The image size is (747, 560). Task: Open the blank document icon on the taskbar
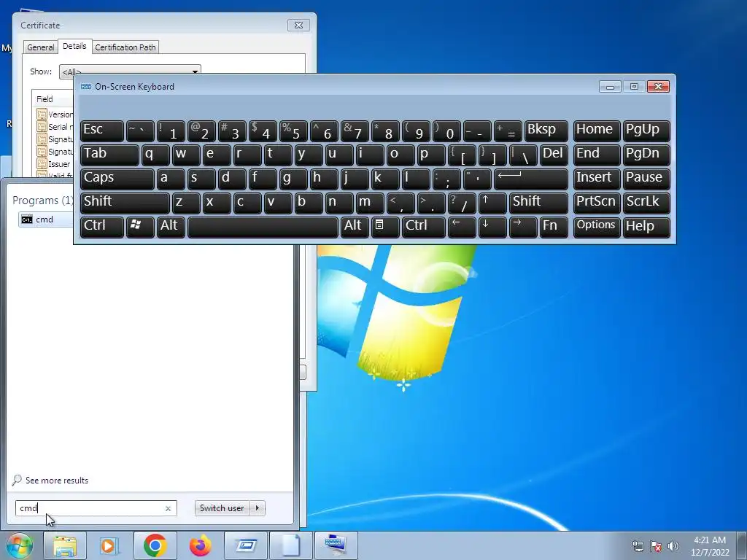[291, 545]
